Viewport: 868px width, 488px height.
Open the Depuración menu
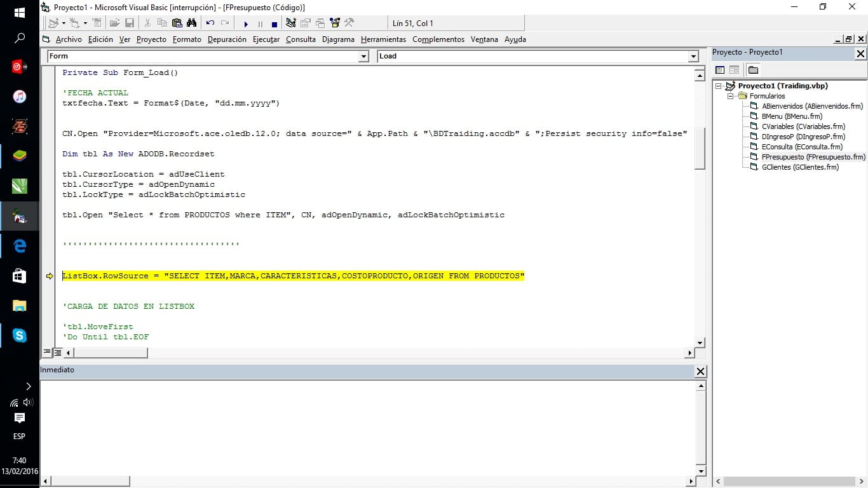pos(227,39)
